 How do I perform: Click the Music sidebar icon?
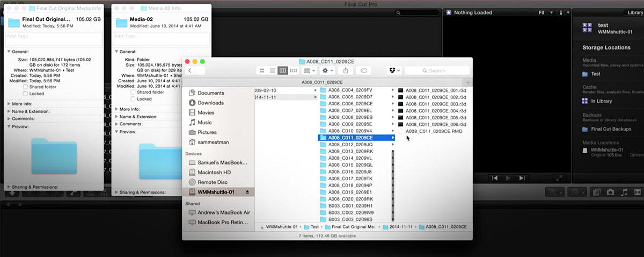(x=192, y=123)
